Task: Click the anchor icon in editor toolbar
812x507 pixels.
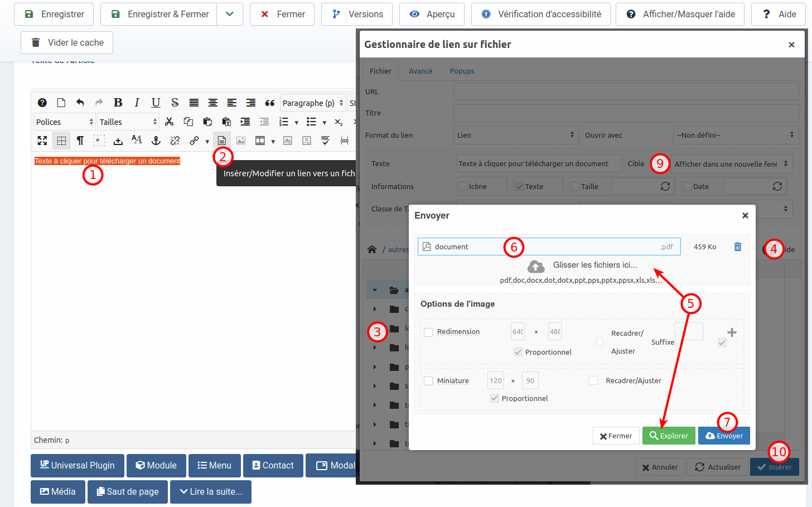Action: point(156,141)
